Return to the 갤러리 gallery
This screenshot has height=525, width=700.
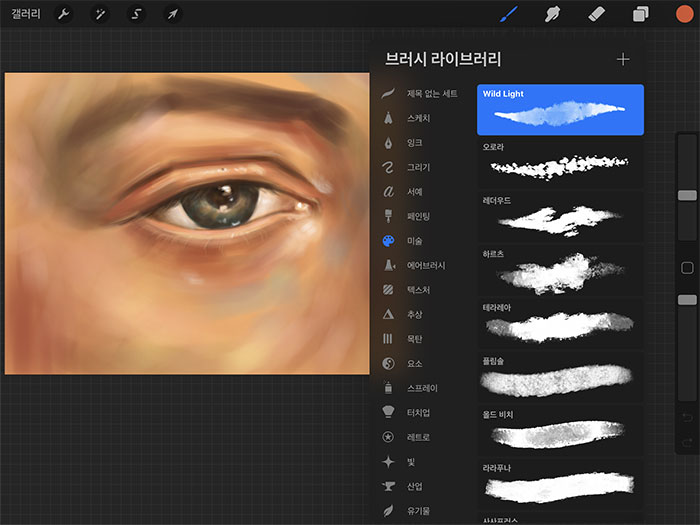(26, 14)
